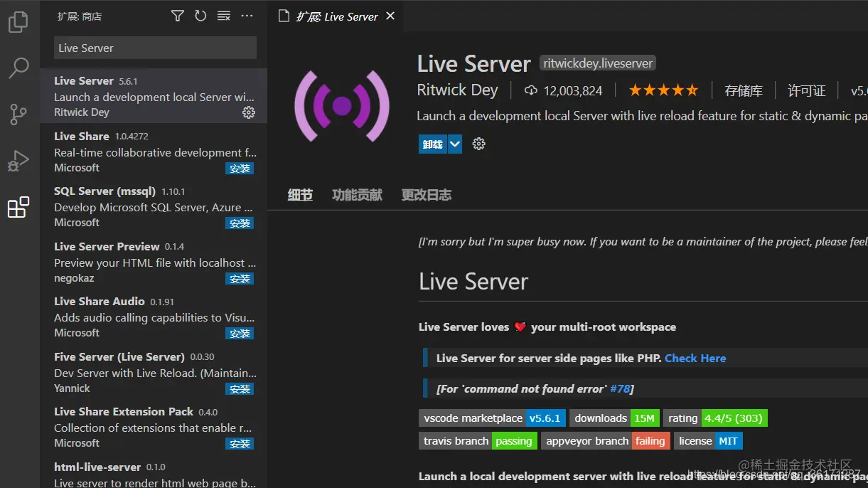The image size is (868, 488).
Task: Select Live Share Audio list entry
Action: (x=154, y=317)
